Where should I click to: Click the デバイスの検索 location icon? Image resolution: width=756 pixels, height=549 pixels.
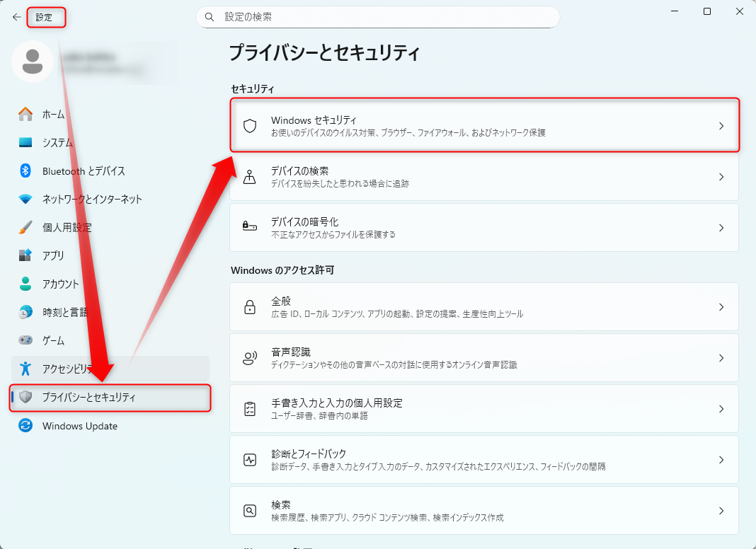coord(250,177)
